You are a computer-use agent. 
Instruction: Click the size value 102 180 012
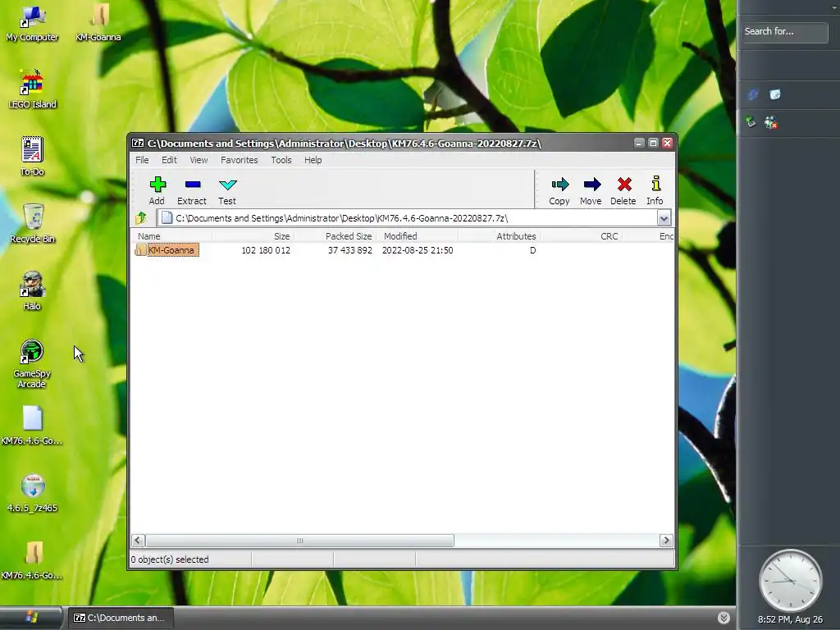(266, 250)
